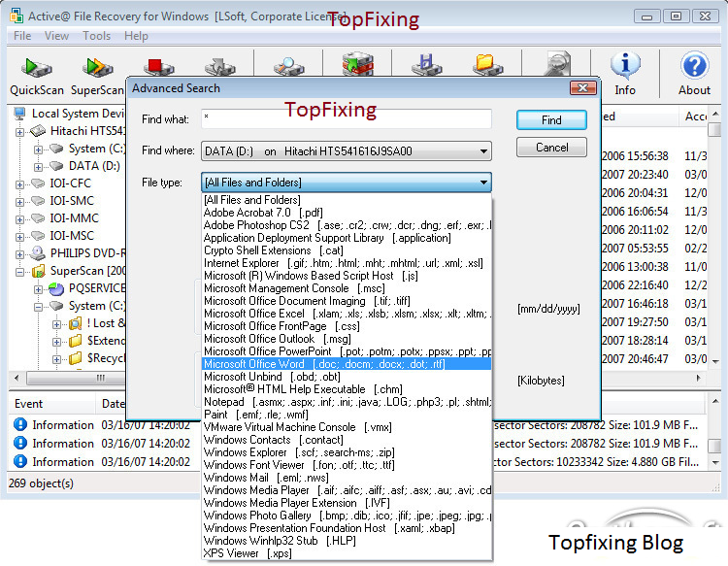Collapse the File type dropdown arrow

click(x=483, y=182)
